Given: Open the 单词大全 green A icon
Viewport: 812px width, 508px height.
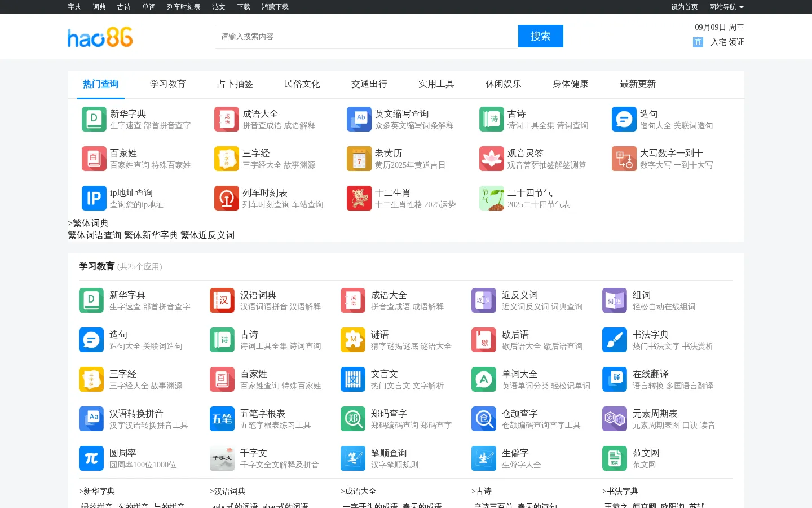Looking at the screenshot, I should coord(484,379).
